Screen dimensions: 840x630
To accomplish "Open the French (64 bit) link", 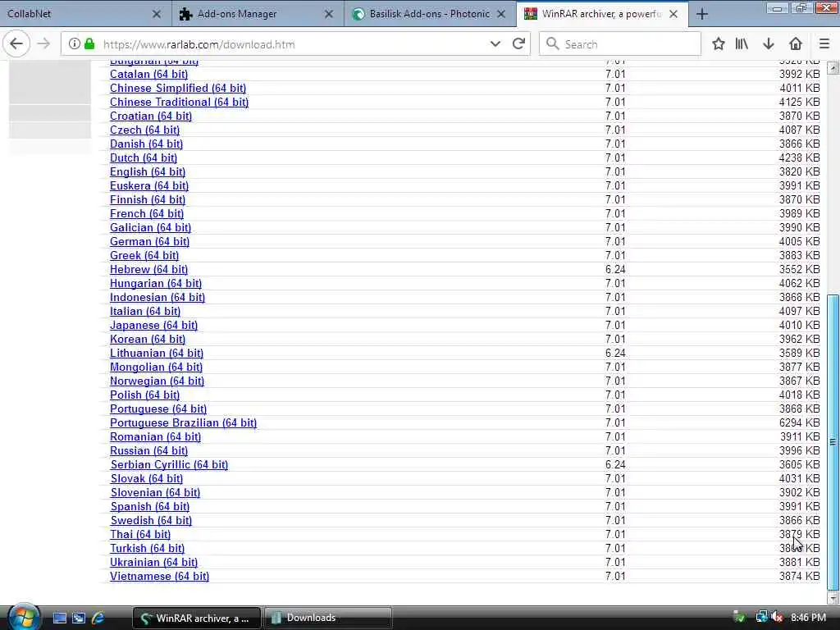I will [x=147, y=214].
